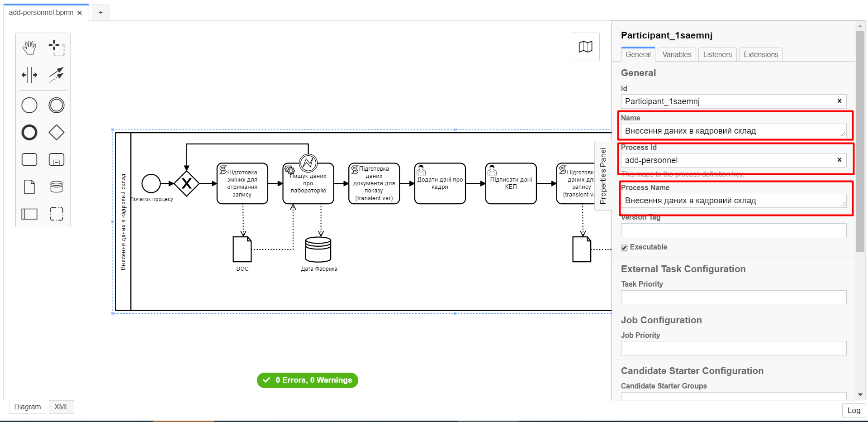Clear the Process Id field

pos(839,160)
